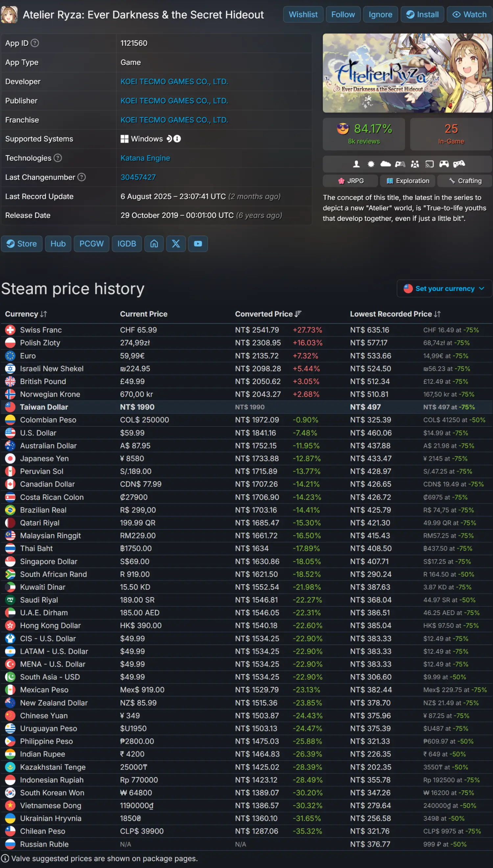Click the Steam Deck compatibility icon

coord(169,139)
